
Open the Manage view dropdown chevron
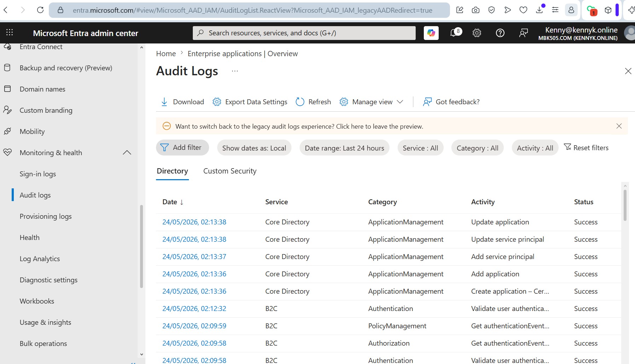click(400, 102)
